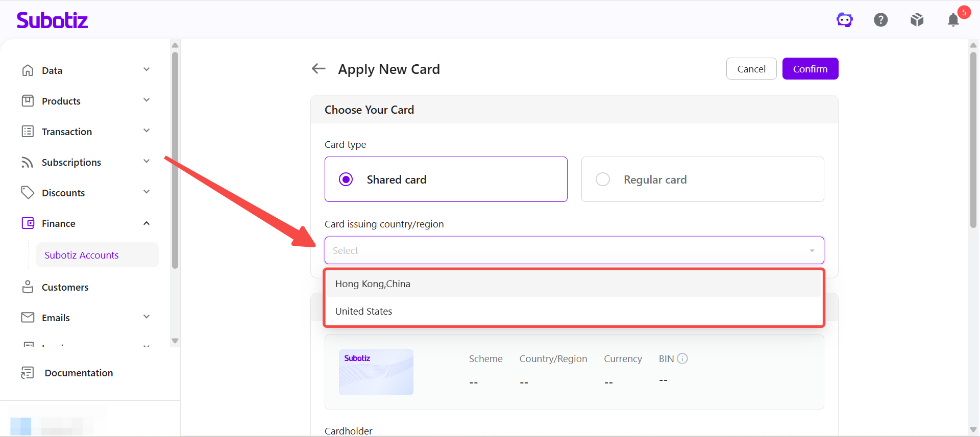
Task: Click the Products icon in sidebar
Action: (x=28, y=100)
